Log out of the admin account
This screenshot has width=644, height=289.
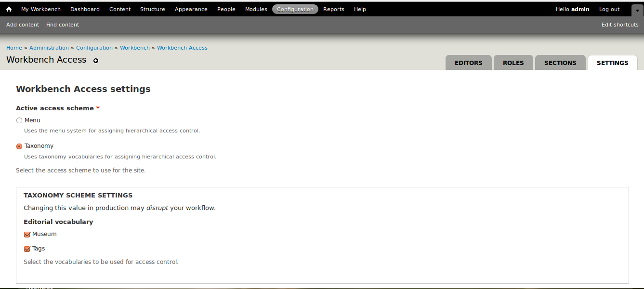click(x=609, y=9)
